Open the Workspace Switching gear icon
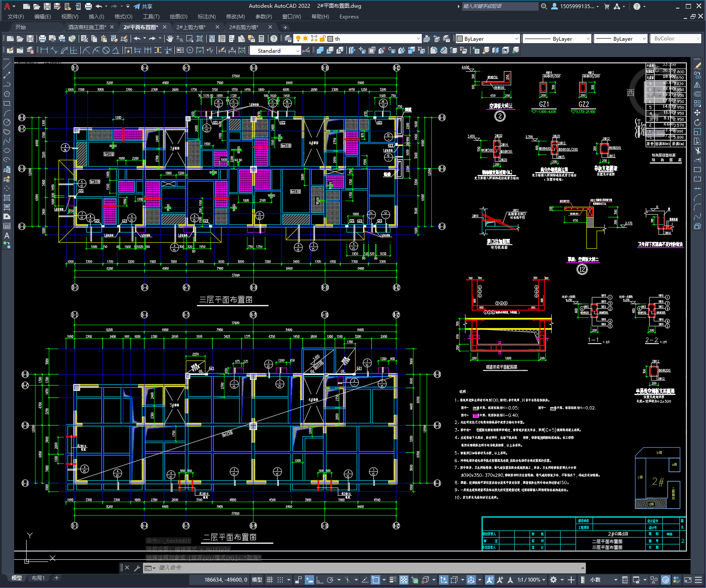Image resolution: width=706 pixels, height=588 pixels. [x=554, y=580]
